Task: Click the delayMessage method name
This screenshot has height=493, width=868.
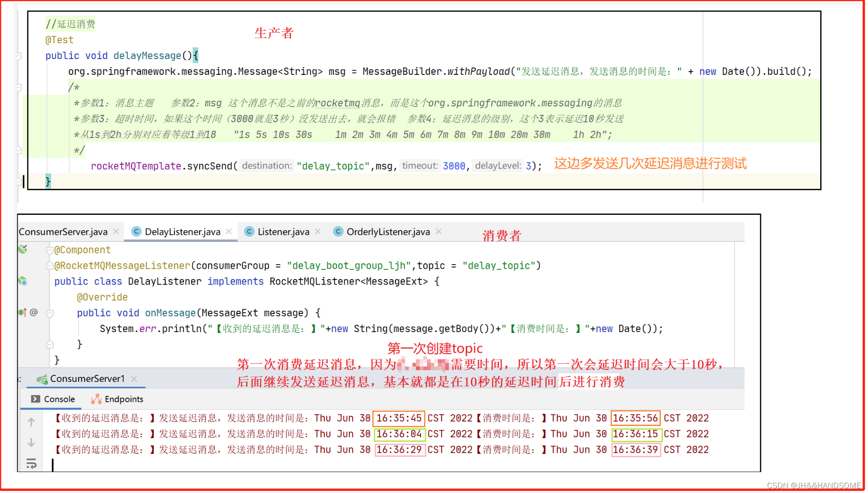Action: click(147, 56)
